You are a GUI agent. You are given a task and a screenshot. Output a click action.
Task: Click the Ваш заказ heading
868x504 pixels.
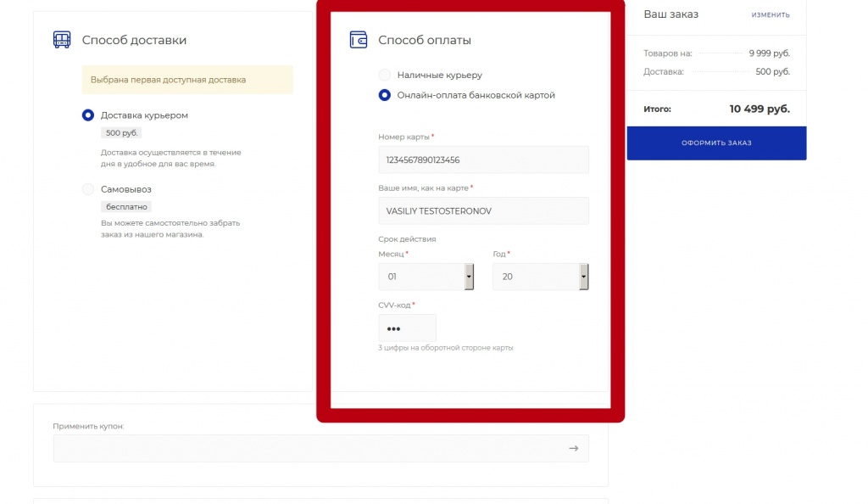(670, 14)
